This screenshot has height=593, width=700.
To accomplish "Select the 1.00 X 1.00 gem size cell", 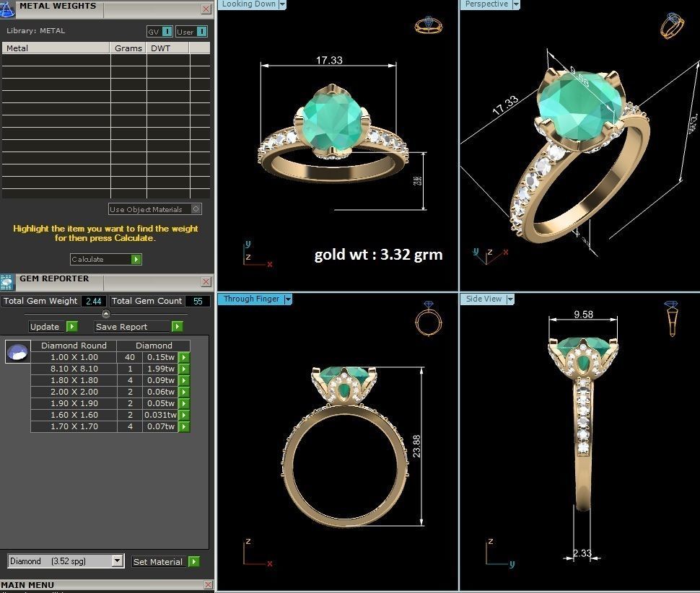I will click(x=74, y=357).
